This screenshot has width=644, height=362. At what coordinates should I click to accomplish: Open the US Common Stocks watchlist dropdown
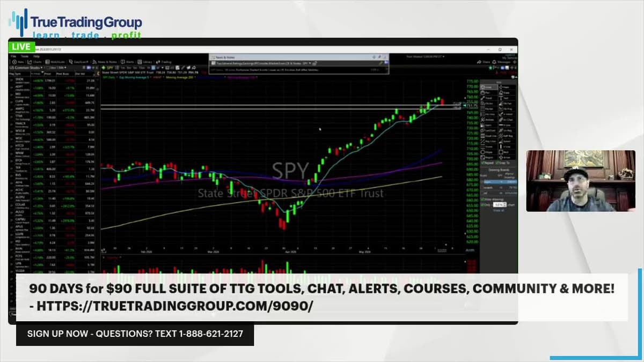pyautogui.click(x=26, y=68)
